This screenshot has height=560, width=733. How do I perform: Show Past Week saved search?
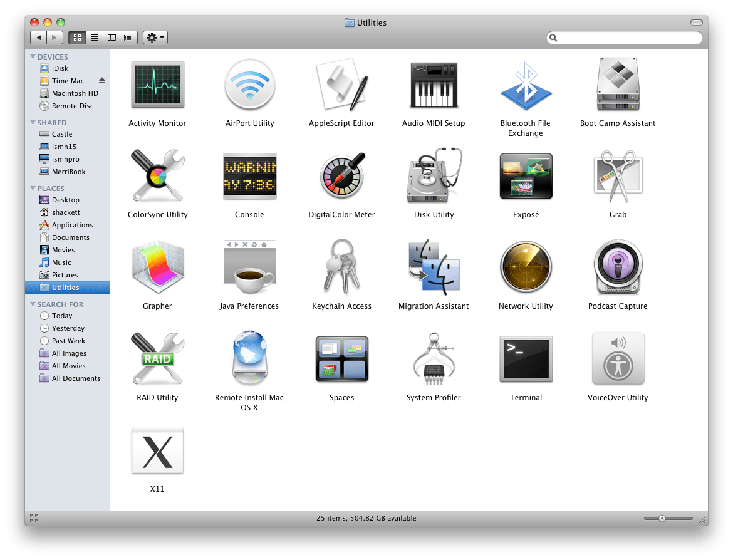point(67,341)
